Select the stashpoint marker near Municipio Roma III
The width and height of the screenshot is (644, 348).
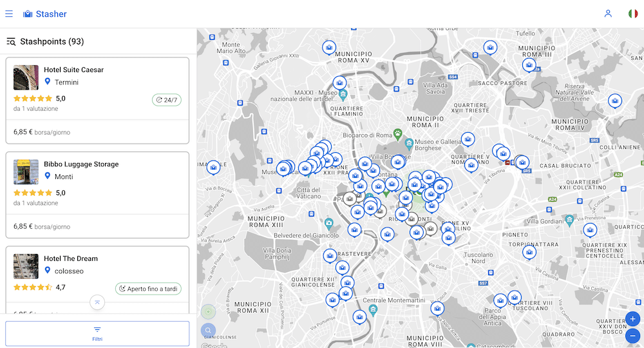pos(529,66)
